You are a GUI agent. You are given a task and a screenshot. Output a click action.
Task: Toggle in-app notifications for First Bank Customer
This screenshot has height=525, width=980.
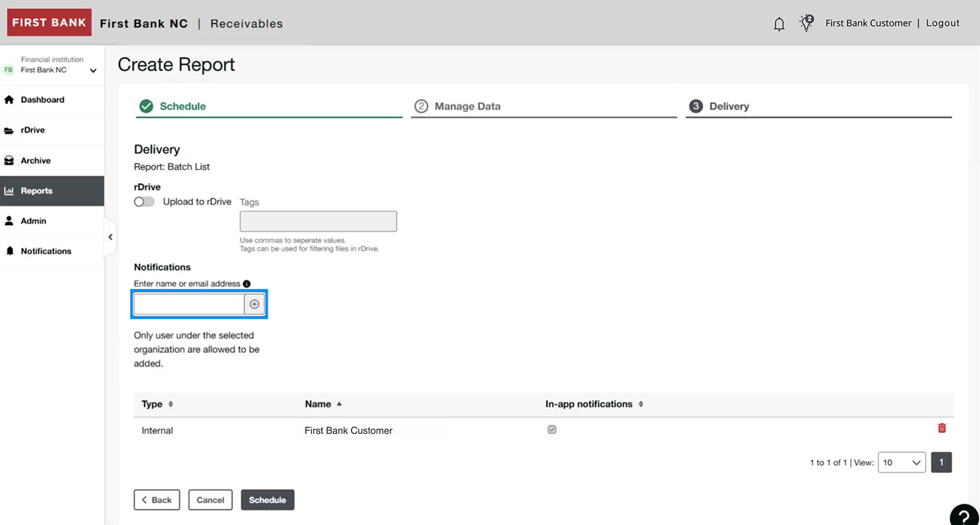tap(551, 429)
